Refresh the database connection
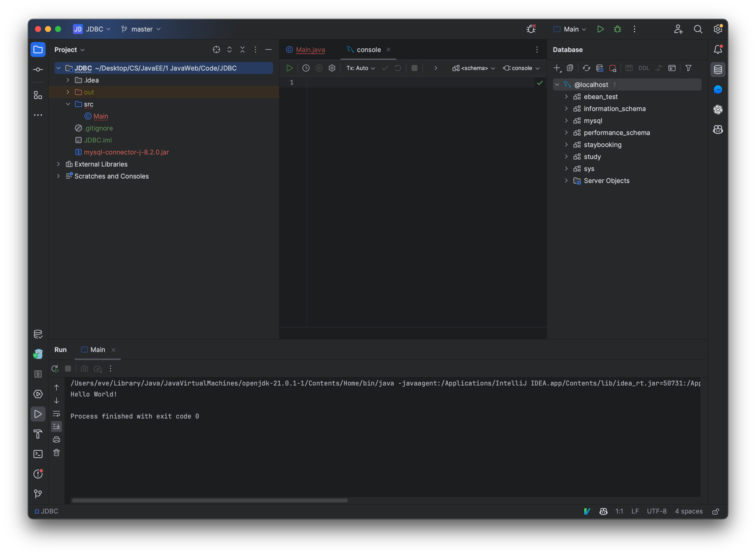The width and height of the screenshot is (756, 556). click(586, 68)
